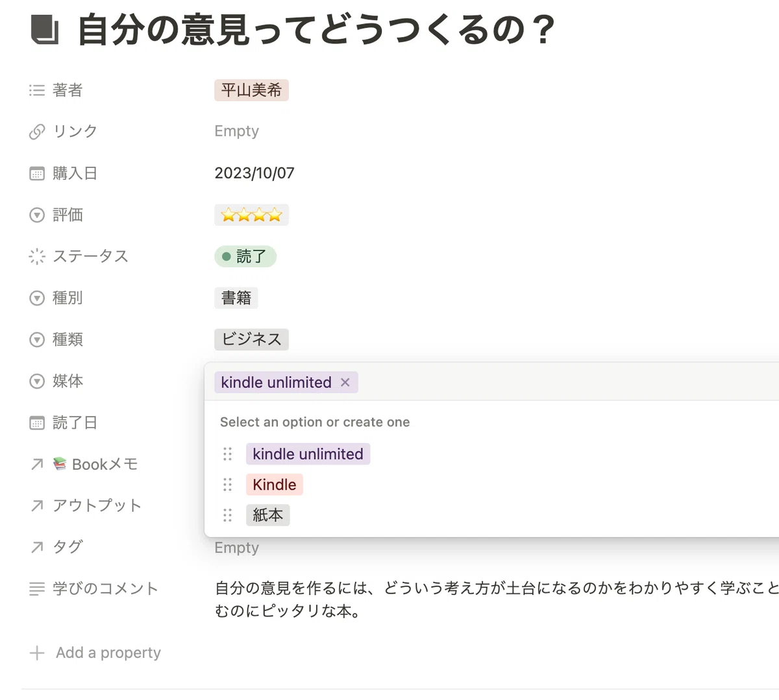Click the 種類 property label
The height and width of the screenshot is (700, 779).
pos(68,339)
